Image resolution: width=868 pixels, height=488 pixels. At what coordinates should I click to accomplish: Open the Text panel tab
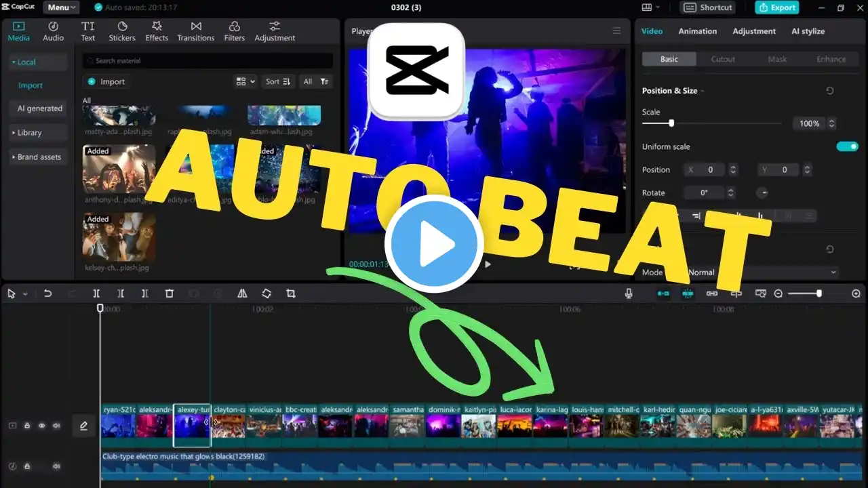click(88, 31)
